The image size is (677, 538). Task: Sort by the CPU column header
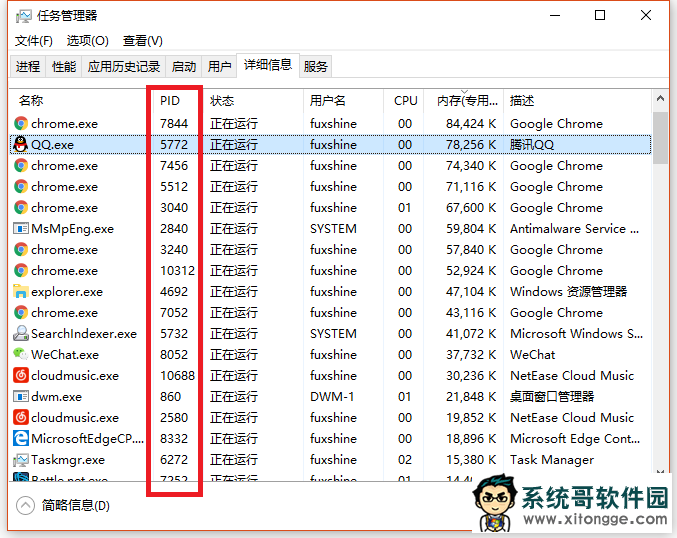[405, 101]
